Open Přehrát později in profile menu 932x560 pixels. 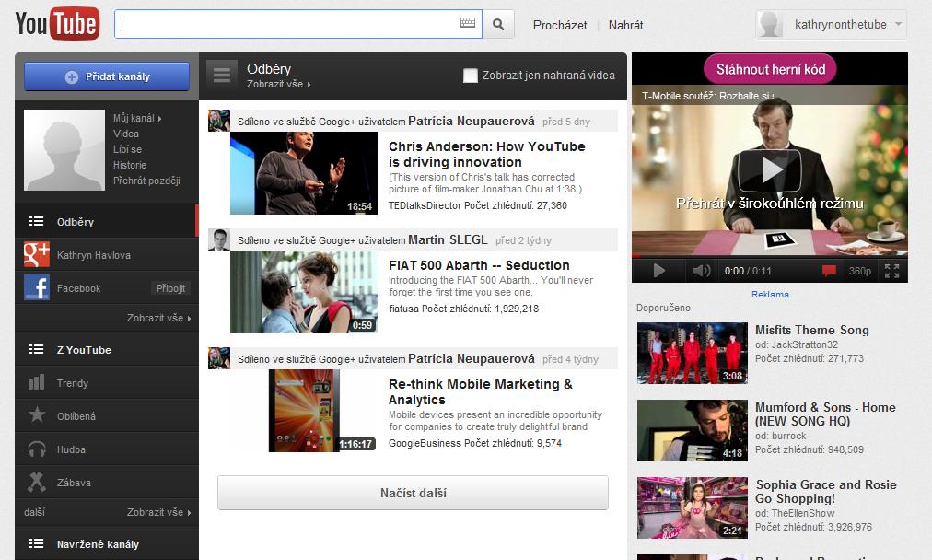coord(146,181)
